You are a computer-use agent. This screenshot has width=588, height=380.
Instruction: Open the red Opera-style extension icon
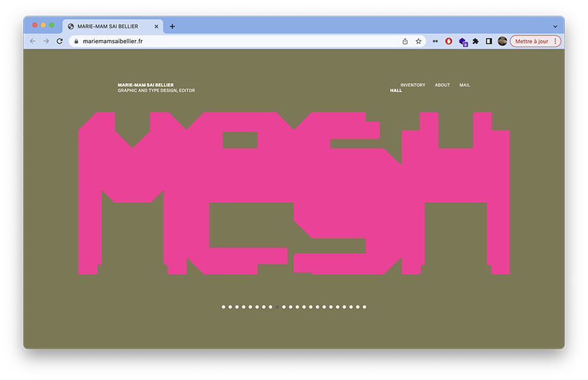448,41
